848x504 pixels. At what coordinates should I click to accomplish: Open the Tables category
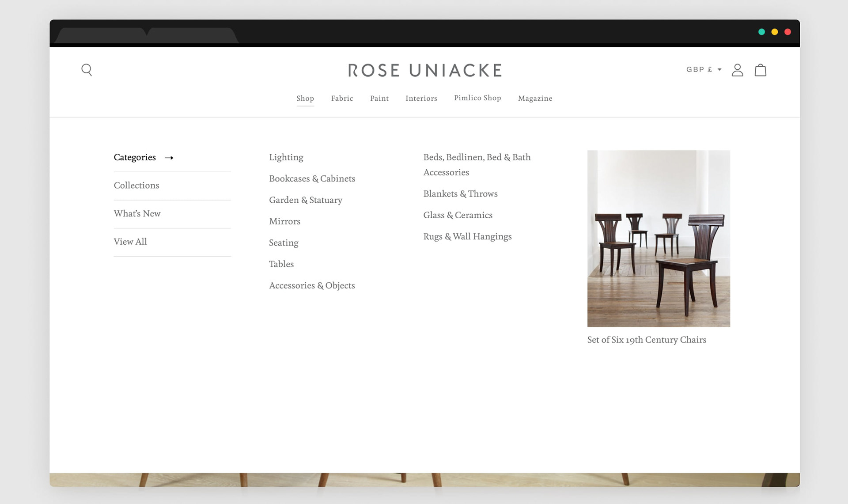[281, 264]
